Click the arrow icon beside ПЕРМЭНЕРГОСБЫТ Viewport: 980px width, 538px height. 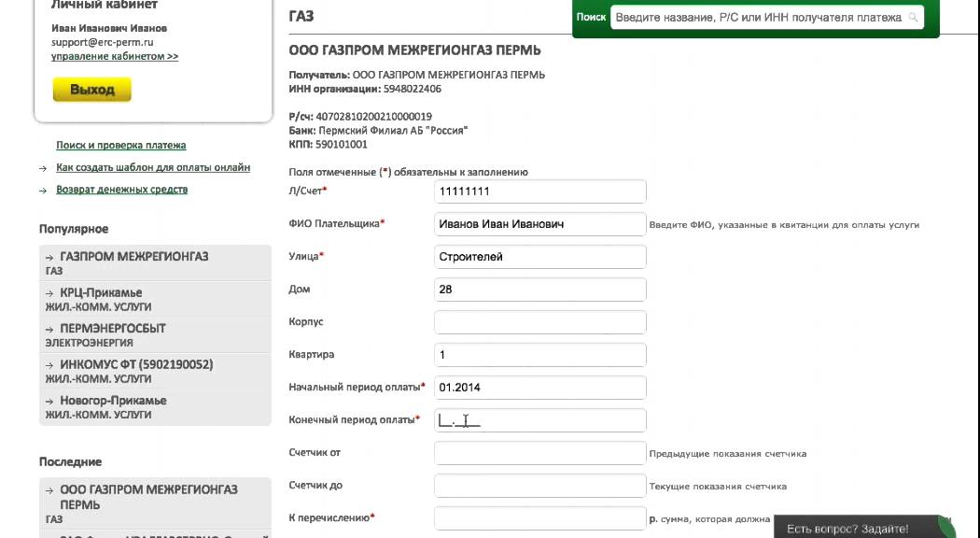tap(49, 329)
